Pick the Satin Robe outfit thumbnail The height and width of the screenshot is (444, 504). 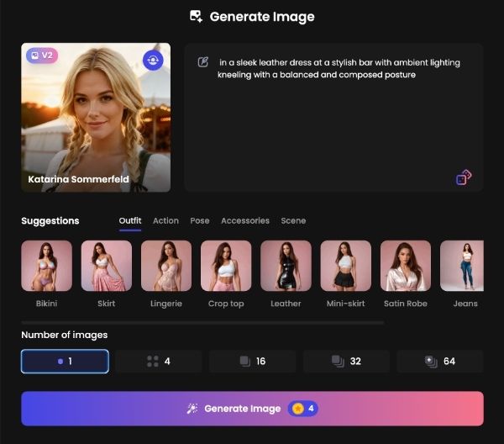(406, 266)
